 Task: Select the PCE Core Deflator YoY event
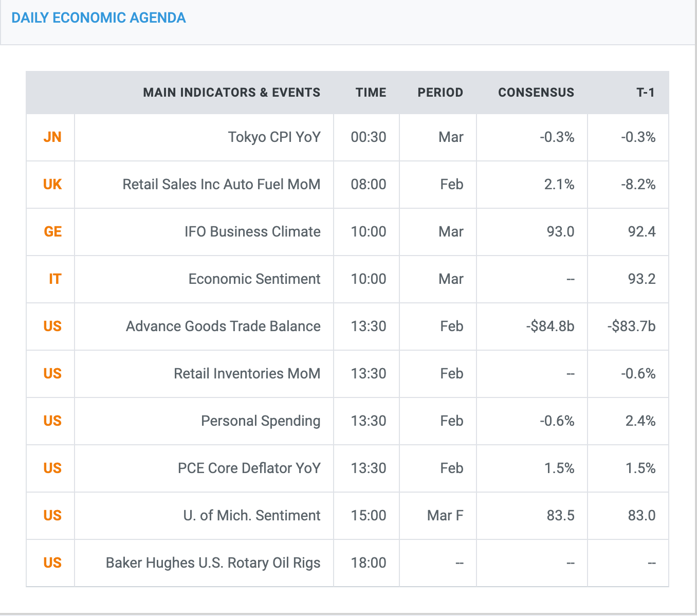[249, 468]
